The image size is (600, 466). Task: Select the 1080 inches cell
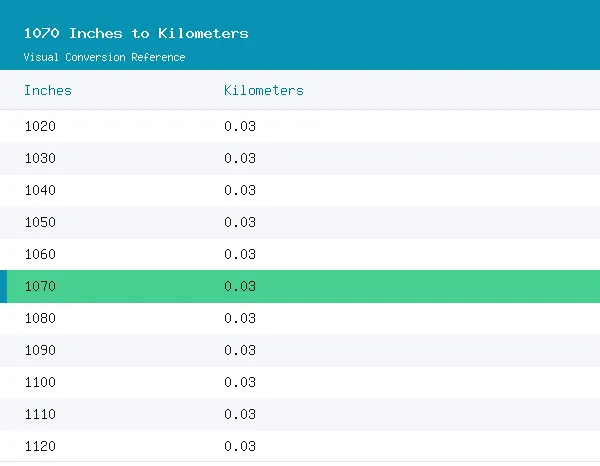(x=40, y=318)
